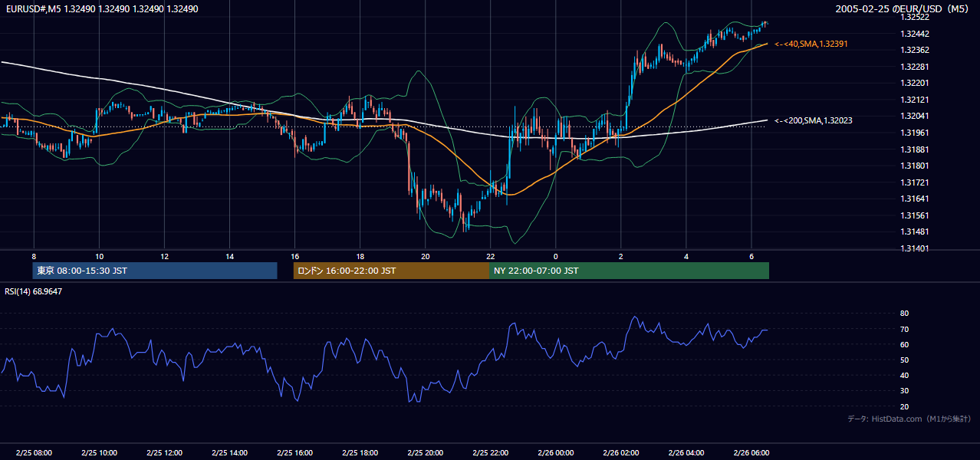Click hour axis label 4 under price chart
980x460 pixels.
click(686, 256)
